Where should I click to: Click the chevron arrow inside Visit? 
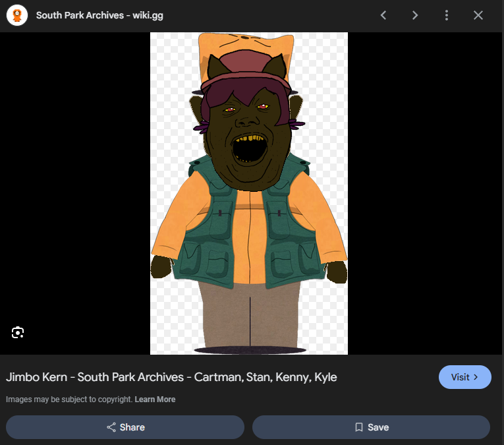click(x=476, y=377)
